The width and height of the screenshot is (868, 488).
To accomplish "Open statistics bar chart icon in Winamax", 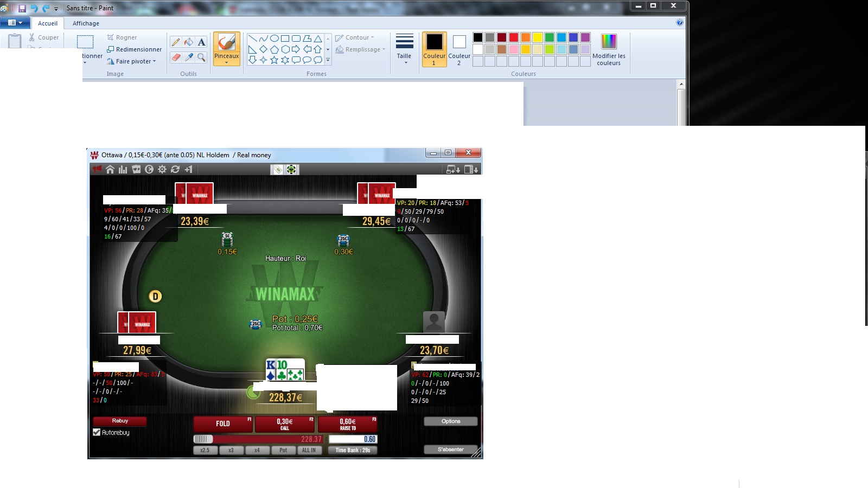I will [123, 169].
